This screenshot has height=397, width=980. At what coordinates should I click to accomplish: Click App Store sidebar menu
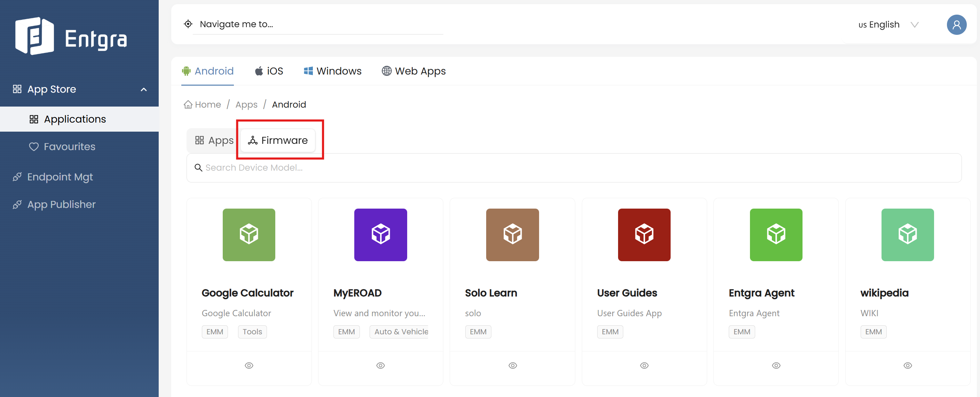point(79,89)
